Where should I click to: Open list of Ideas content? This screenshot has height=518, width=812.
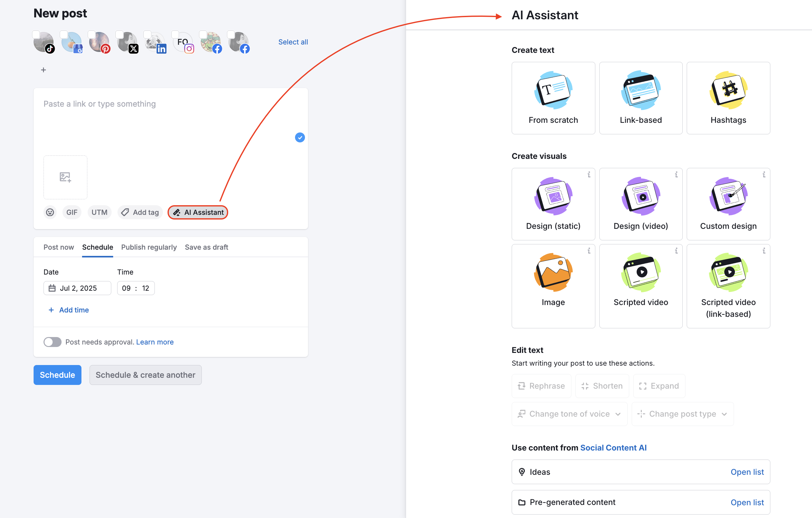pos(747,472)
